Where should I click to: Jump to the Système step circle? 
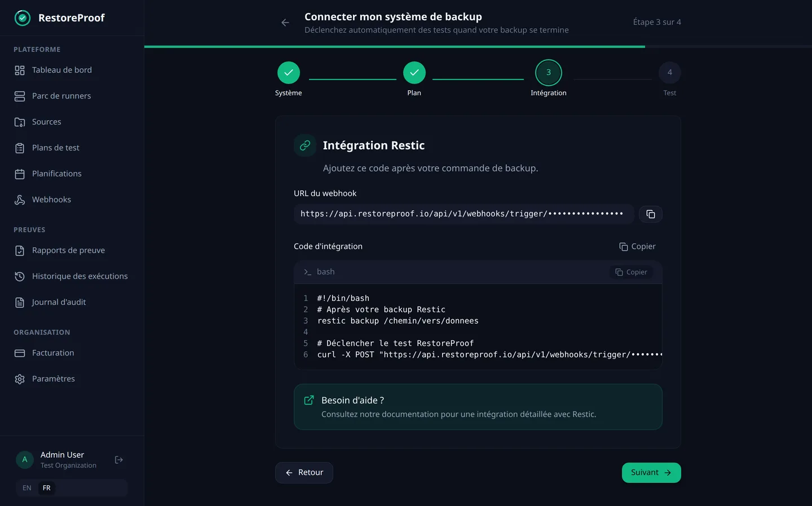[289, 73]
